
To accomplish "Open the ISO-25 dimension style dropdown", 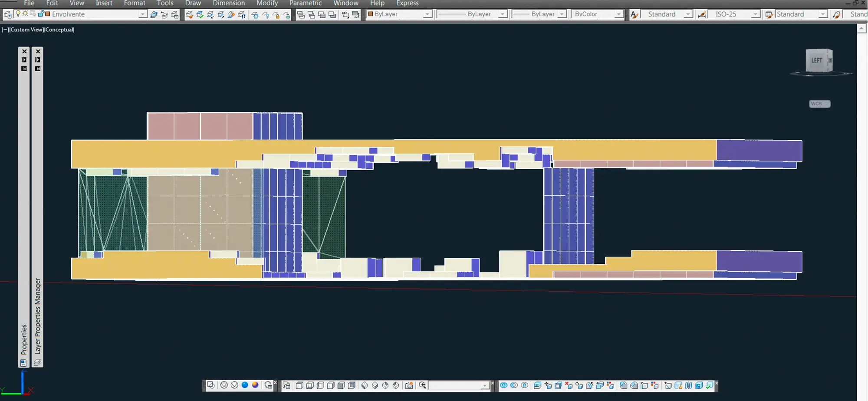I will coord(755,15).
